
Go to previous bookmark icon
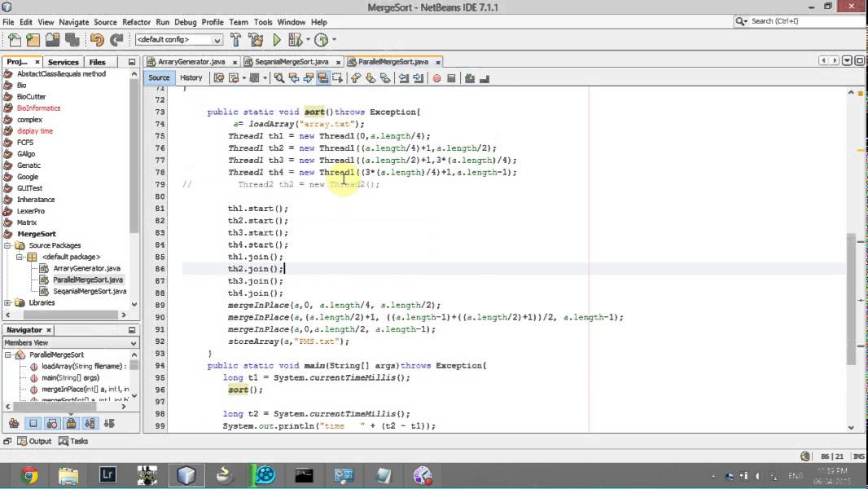tap(355, 78)
